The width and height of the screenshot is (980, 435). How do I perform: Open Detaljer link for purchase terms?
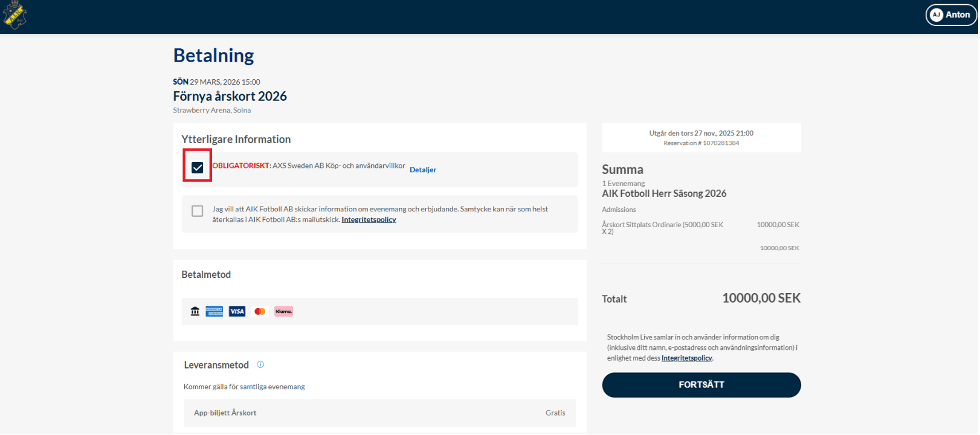423,170
